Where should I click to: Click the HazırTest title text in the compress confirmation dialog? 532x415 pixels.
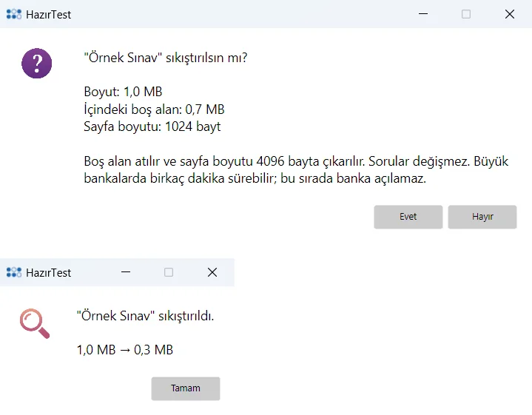point(49,15)
